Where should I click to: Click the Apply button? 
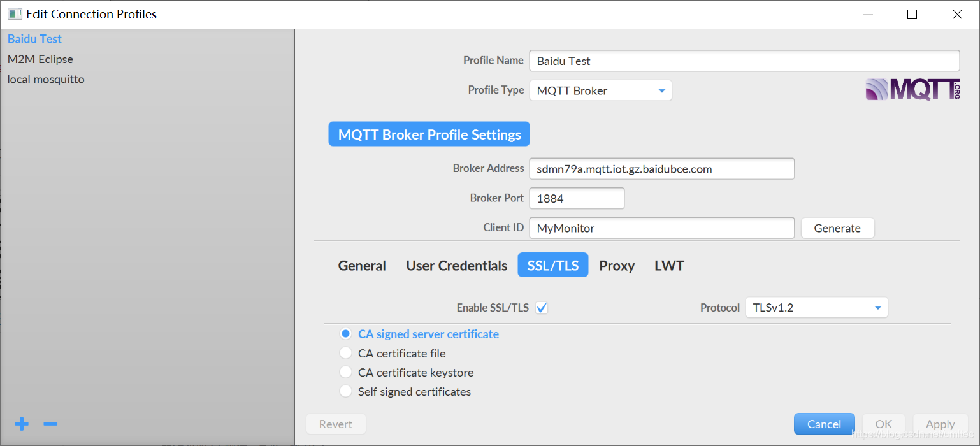(x=940, y=424)
